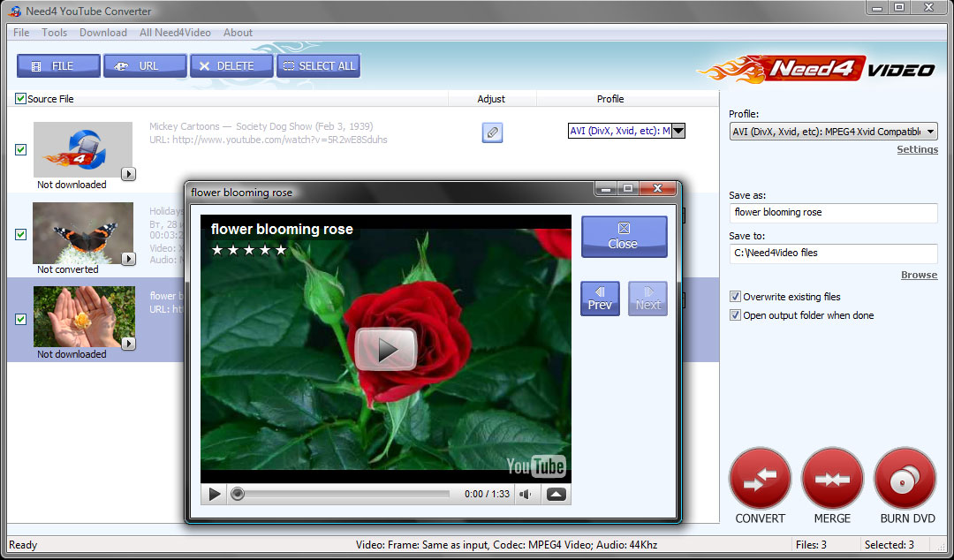Minimize the preview window
The height and width of the screenshot is (560, 954).
click(x=606, y=189)
